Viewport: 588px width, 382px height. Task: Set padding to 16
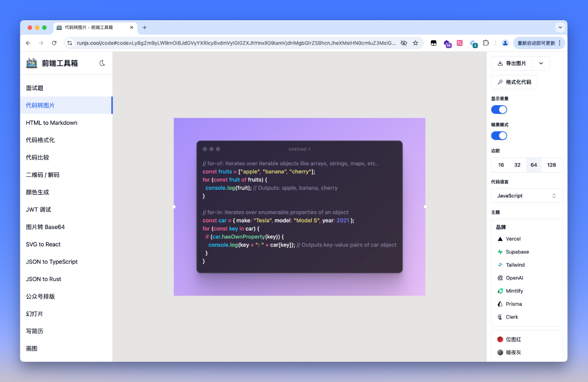point(501,165)
